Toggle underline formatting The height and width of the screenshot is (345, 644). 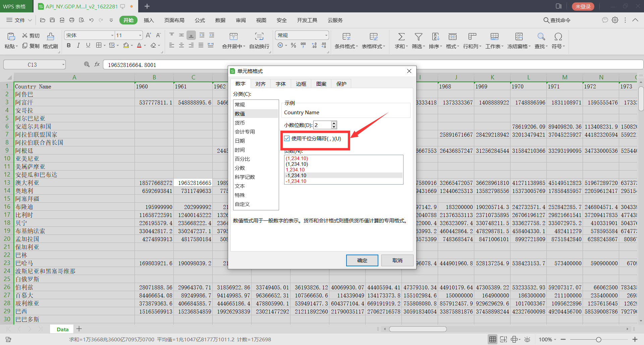point(88,45)
